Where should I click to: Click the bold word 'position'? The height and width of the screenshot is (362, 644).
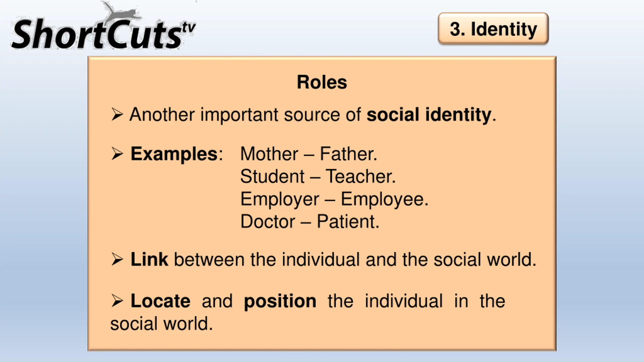pos(280,301)
